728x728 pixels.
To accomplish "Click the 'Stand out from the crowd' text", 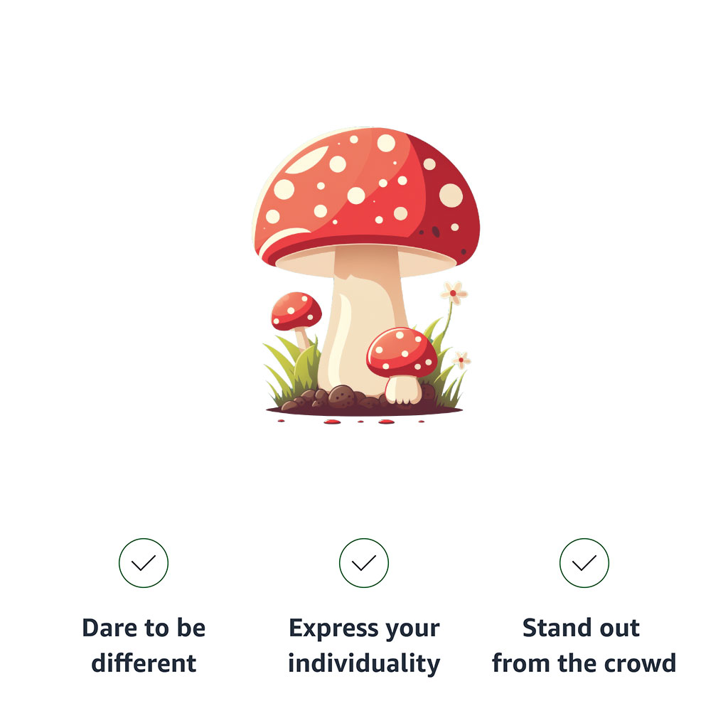I will click(584, 645).
